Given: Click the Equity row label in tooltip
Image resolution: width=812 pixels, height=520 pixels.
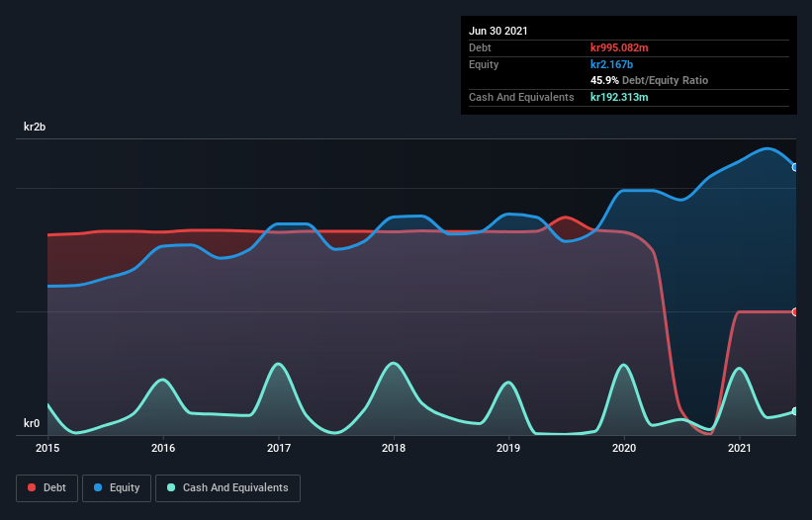Looking at the screenshot, I should pos(484,64).
